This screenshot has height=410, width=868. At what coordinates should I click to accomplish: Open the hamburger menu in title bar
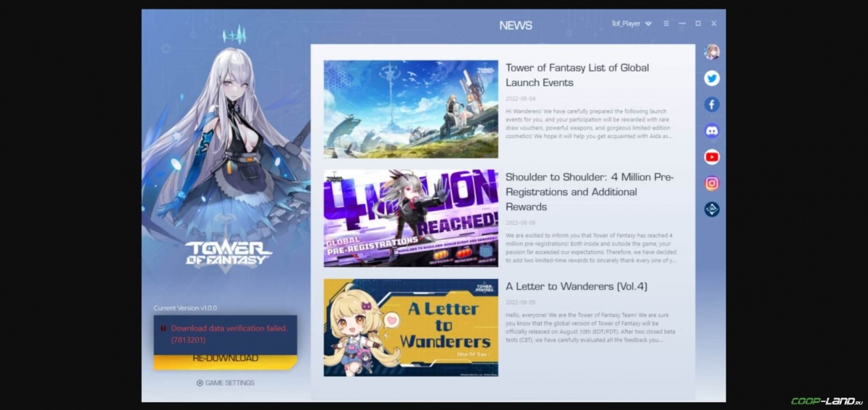point(666,24)
